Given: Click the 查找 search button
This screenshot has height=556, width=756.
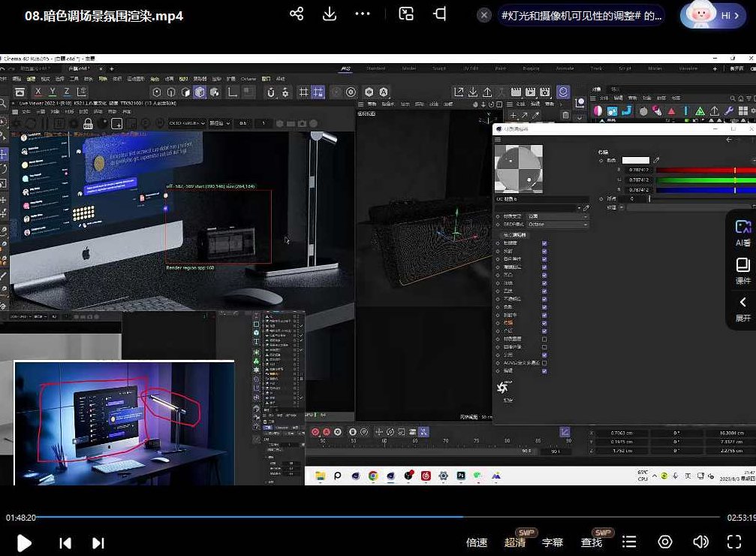Looking at the screenshot, I should tap(592, 542).
